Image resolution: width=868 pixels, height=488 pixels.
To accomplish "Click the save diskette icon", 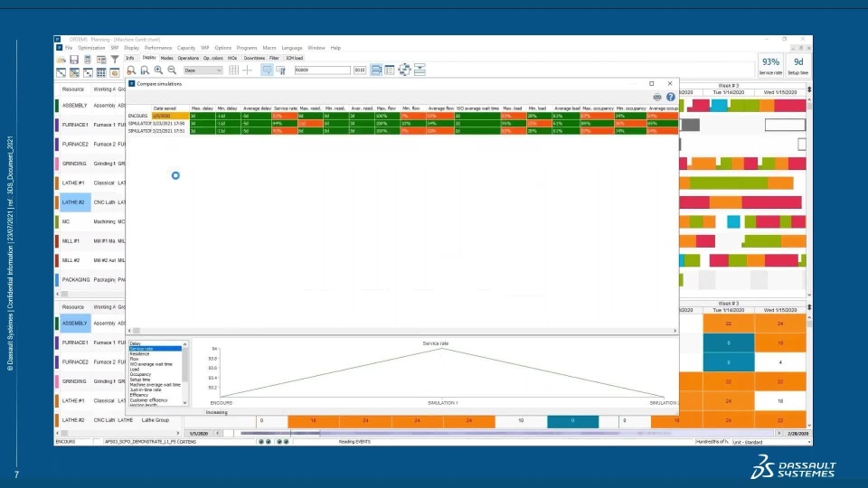I will 74,60.
